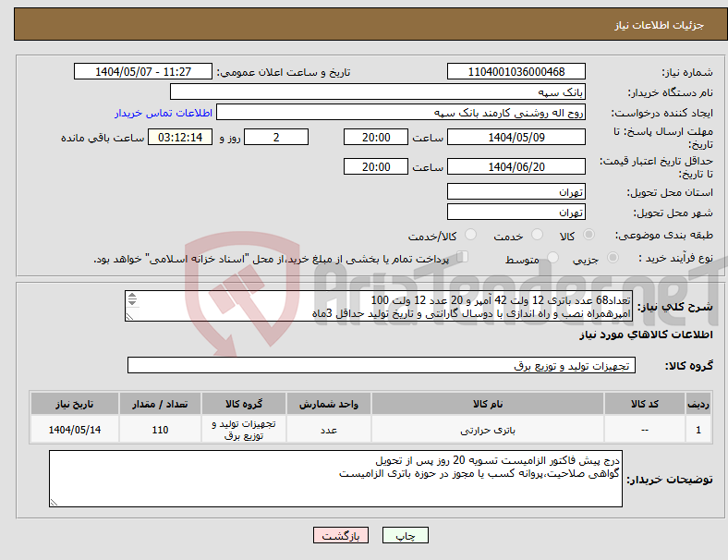
Task: Toggle the اسناد خزانه اسلامی payment checkbox
Action: [463, 256]
